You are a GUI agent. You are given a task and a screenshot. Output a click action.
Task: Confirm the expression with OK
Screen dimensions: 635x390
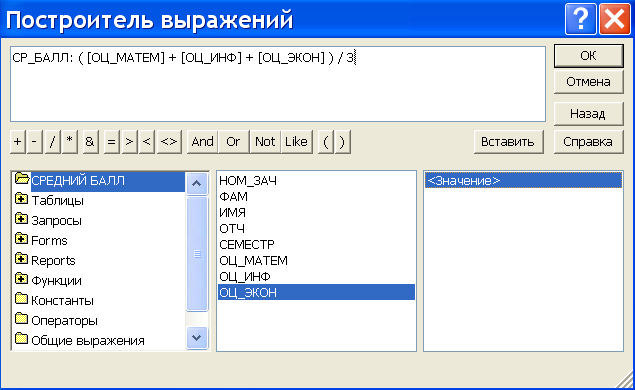pyautogui.click(x=588, y=56)
